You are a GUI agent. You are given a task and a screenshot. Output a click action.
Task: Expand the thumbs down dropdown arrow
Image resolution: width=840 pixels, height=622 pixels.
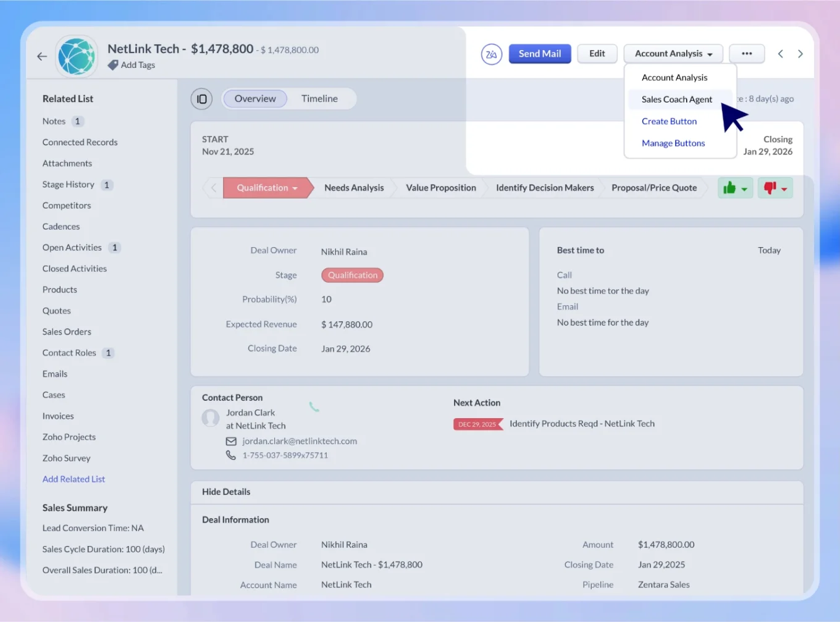784,189
